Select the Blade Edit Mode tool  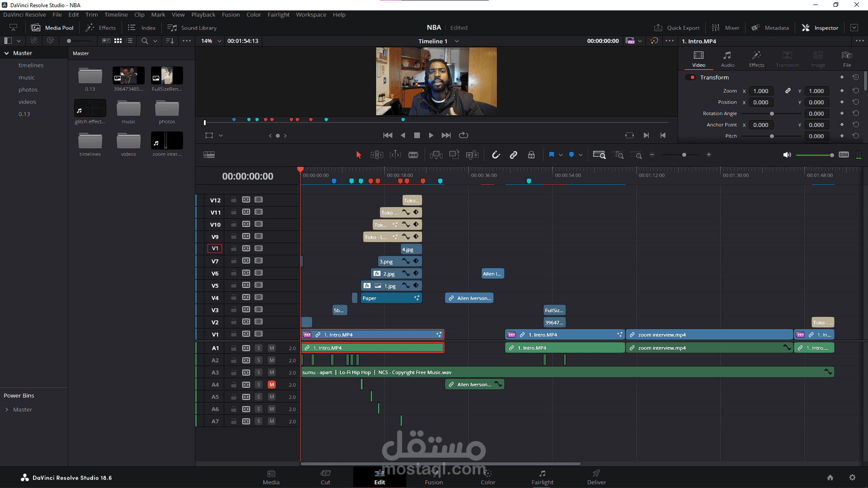(413, 155)
